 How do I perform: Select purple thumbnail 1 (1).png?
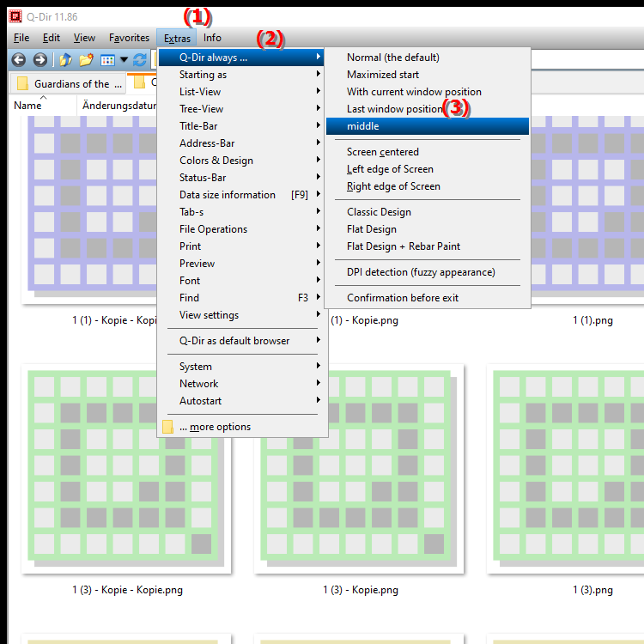(588, 210)
